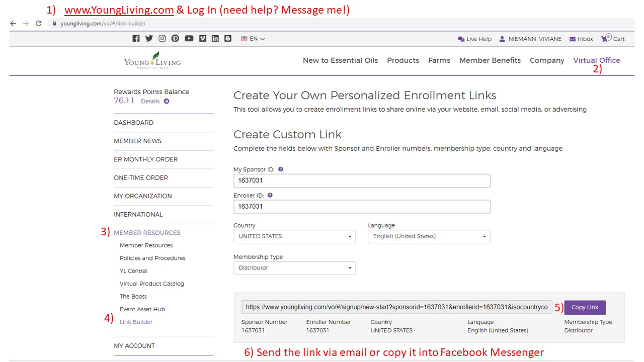The image size is (644, 362).
Task: Open the Country dropdown showing UNITED STATES
Action: pyautogui.click(x=294, y=236)
